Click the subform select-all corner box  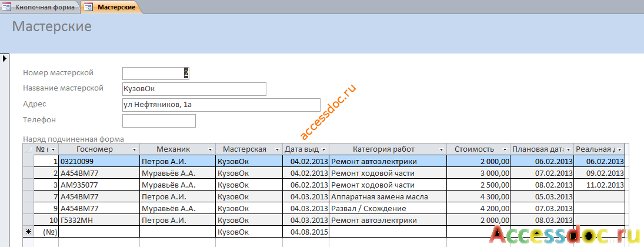28,149
